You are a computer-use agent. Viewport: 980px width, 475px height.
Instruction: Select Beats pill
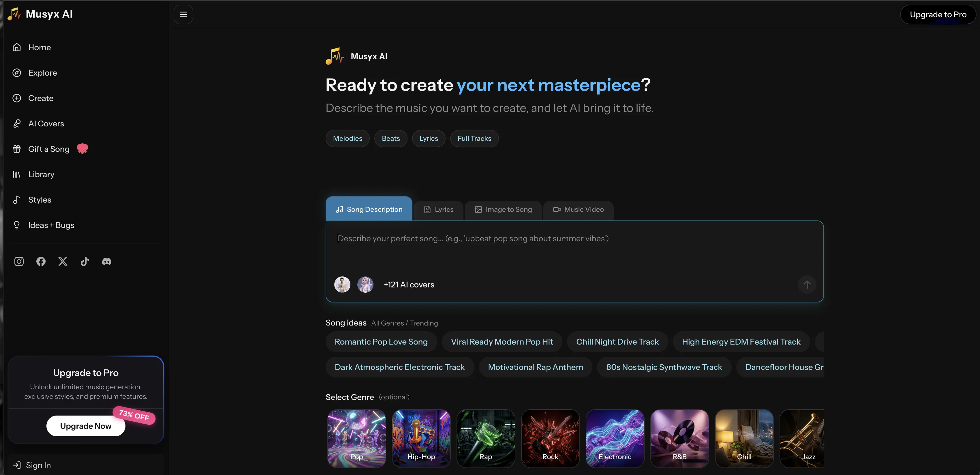[391, 139]
